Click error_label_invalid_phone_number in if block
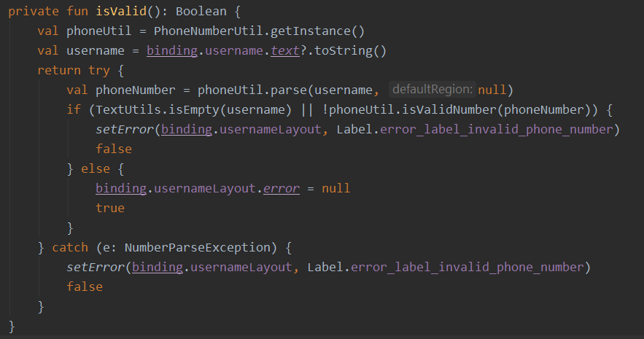Screen dimensions: 644x339 click(x=496, y=129)
